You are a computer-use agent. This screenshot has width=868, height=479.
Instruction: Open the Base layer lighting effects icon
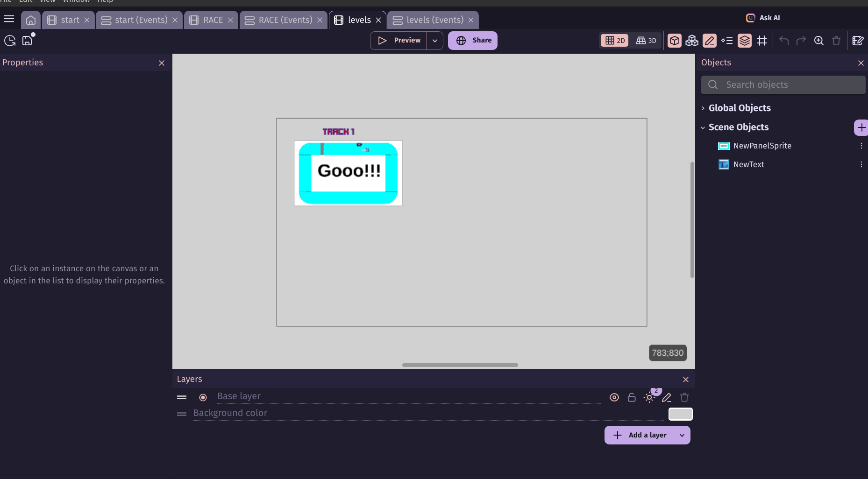[x=649, y=397]
